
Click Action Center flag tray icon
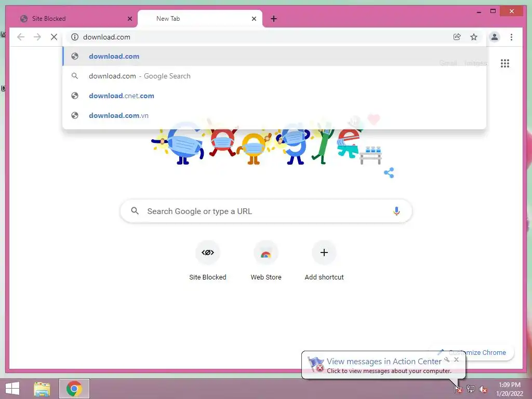point(458,389)
